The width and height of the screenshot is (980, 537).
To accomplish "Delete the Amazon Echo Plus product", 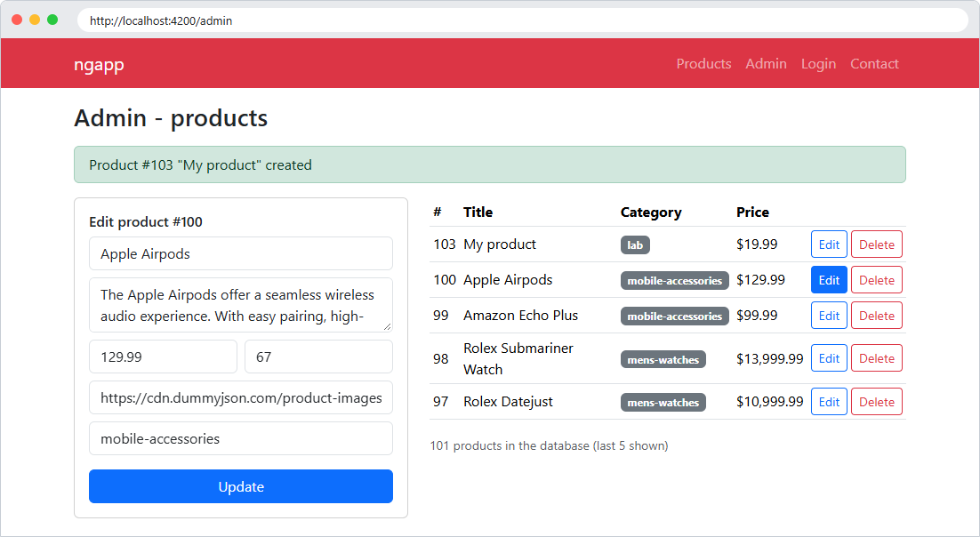I will [876, 316].
